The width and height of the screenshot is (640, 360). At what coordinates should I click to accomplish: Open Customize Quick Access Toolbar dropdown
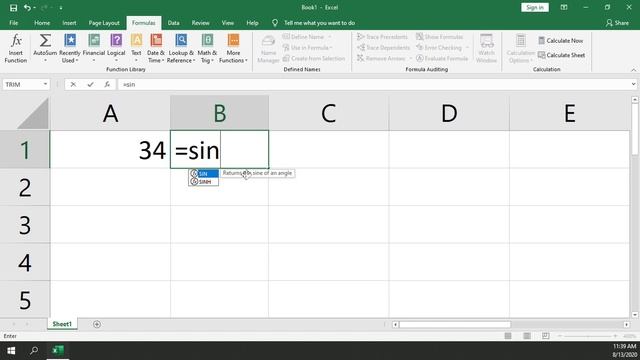tap(61, 8)
